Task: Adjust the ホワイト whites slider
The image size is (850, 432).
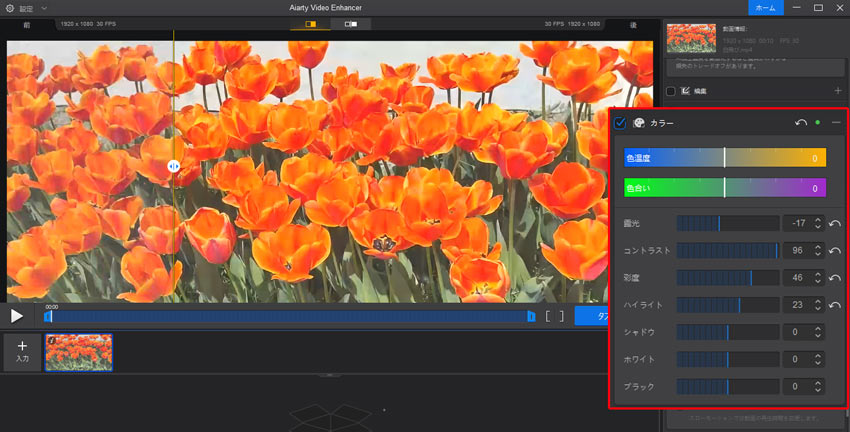Action: 727,359
